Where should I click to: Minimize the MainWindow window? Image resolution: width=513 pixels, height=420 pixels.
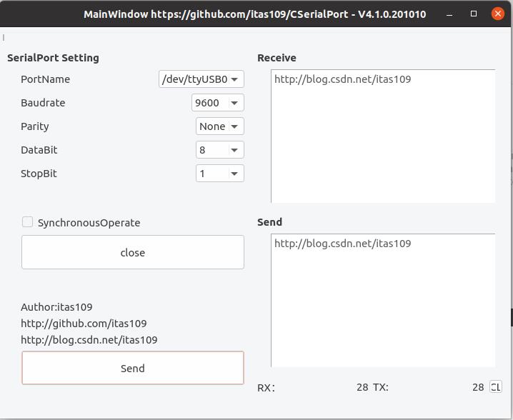click(x=449, y=14)
